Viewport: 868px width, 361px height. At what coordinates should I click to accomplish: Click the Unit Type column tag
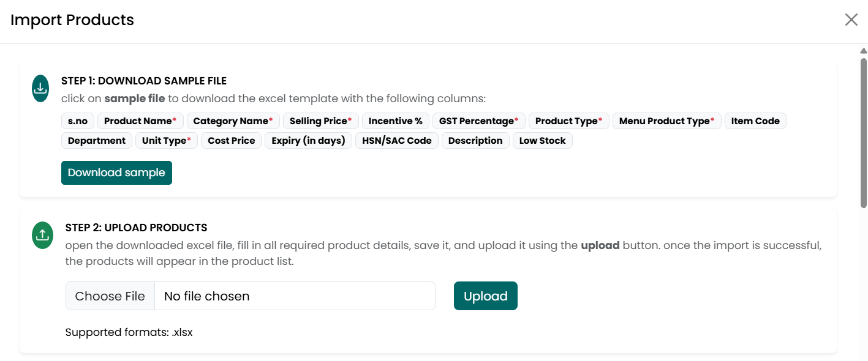pos(167,141)
